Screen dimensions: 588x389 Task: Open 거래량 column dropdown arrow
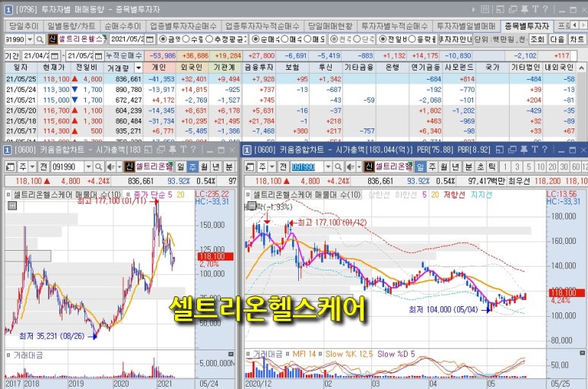pyautogui.click(x=138, y=68)
